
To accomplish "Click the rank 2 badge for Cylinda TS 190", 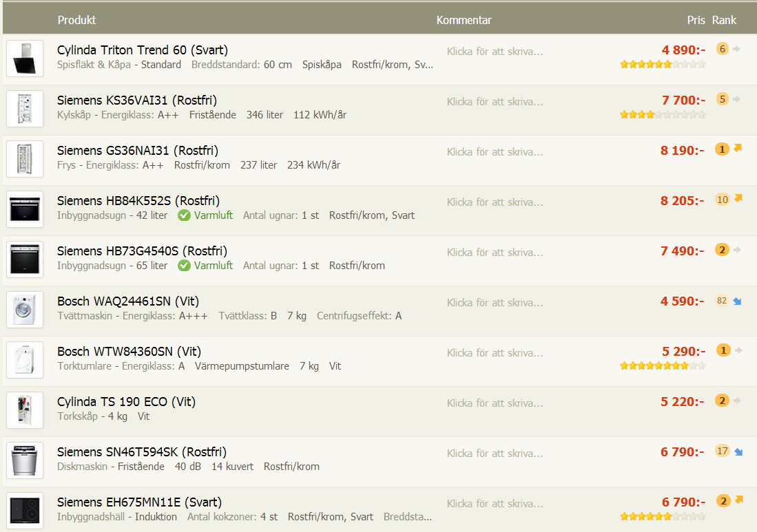I will point(723,401).
